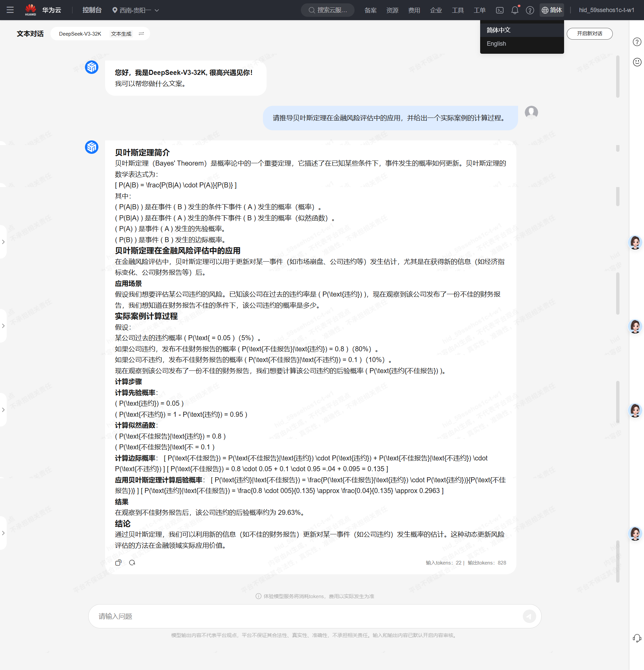Click the user question message bubble

[x=390, y=118]
